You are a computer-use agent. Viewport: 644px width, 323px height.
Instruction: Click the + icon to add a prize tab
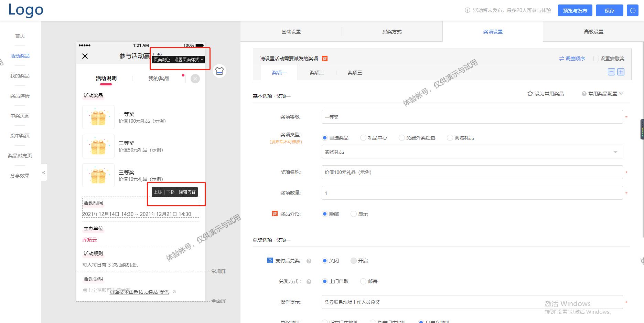(x=621, y=72)
